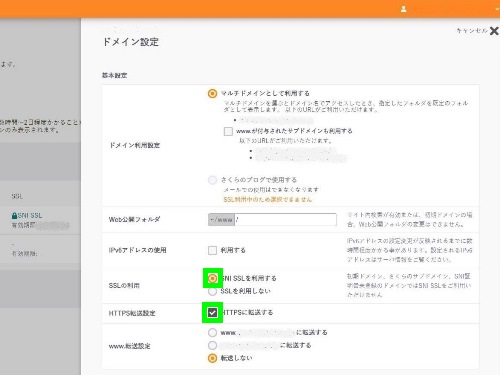Click the IPv6アドレスの使用 row label
Image resolution: width=500 pixels, height=375 pixels.
click(x=137, y=250)
